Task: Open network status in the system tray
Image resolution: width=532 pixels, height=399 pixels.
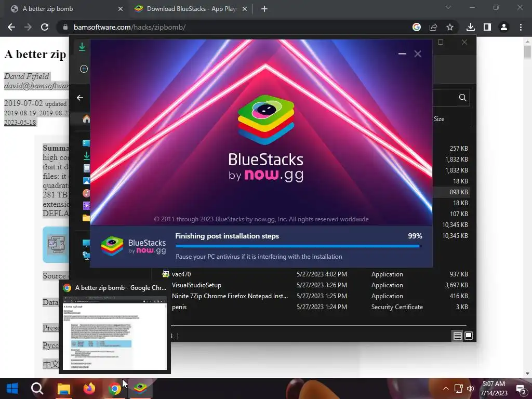Action: [x=458, y=389]
